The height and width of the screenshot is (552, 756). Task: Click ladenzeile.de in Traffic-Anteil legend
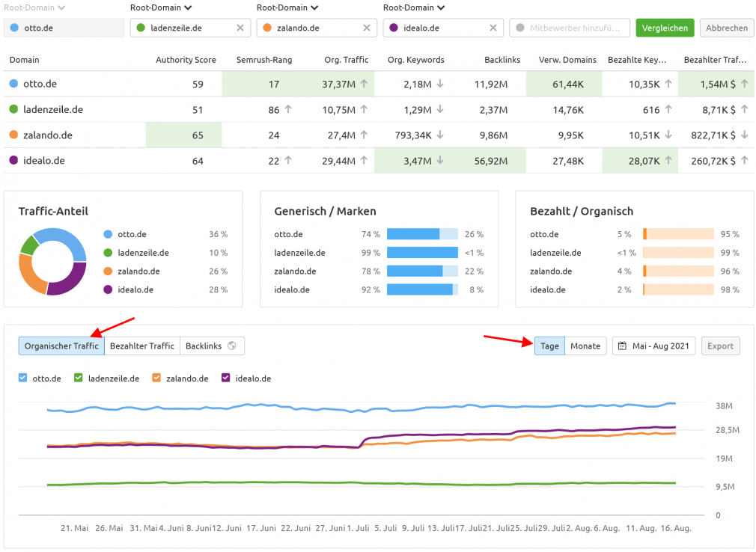(143, 252)
